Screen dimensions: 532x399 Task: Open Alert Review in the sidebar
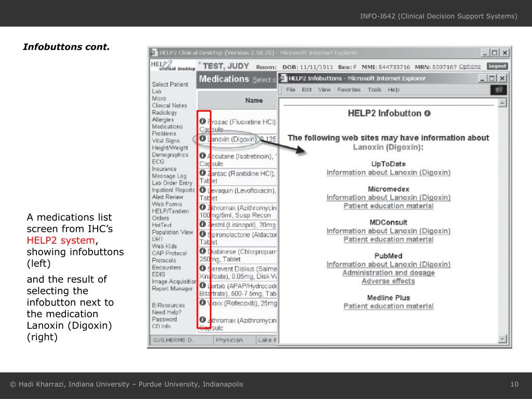(x=168, y=197)
